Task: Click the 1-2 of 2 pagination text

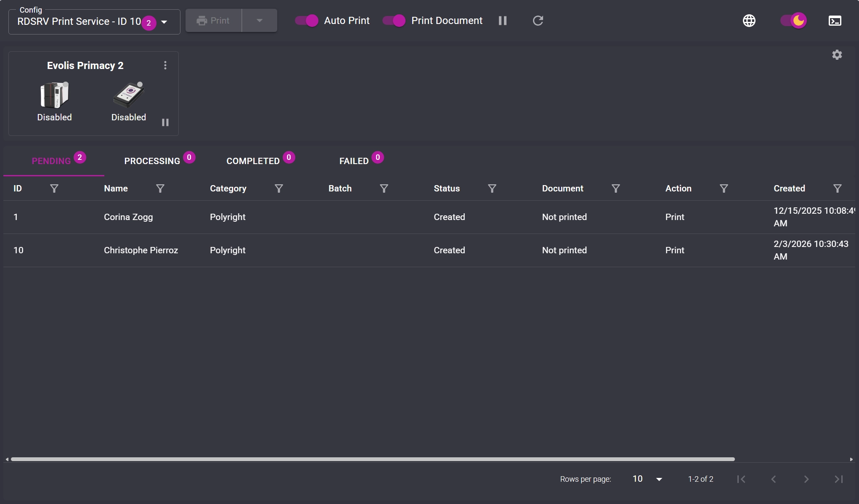Action: tap(700, 479)
